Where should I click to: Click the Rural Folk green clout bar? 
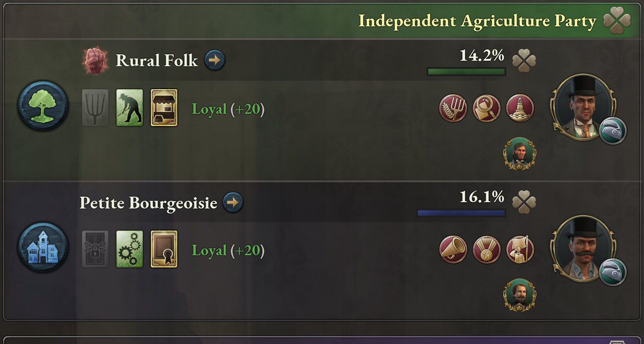466,72
